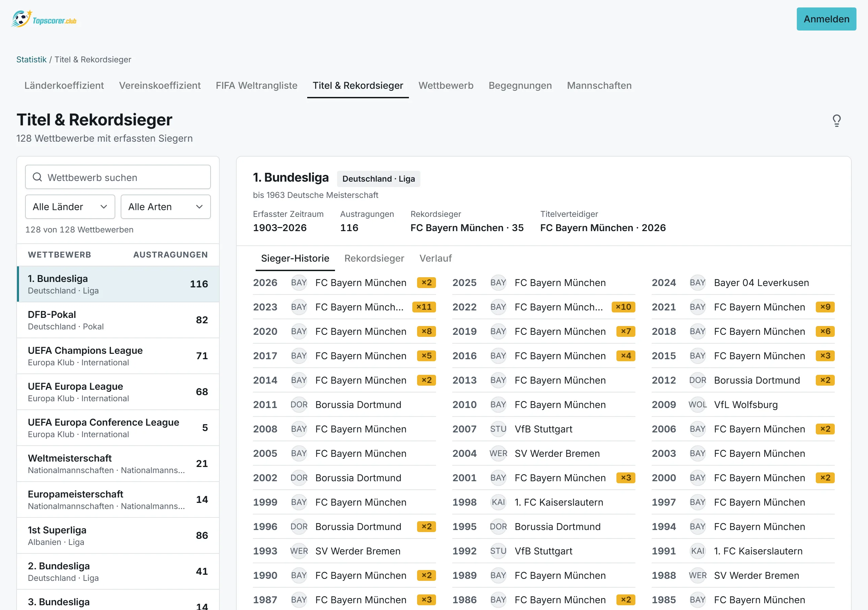Click the WOL badge beside 2009
This screenshot has width=868, height=610.
click(x=697, y=404)
